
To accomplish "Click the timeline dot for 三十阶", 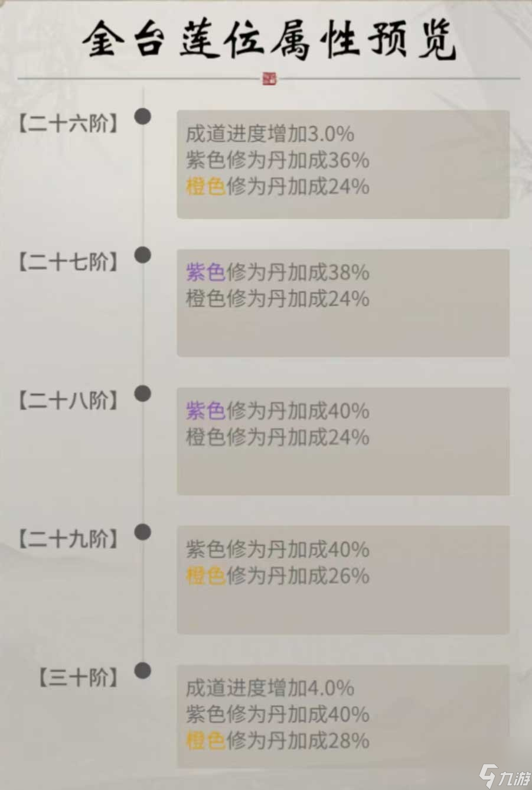I will point(142,671).
